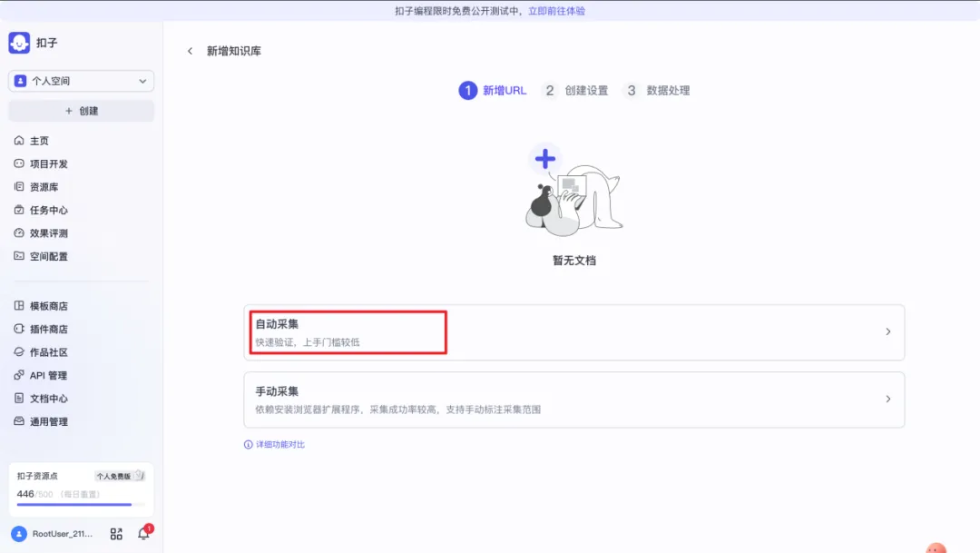This screenshot has height=553, width=980.
Task: Expand 手动采集 via its right chevron
Action: [x=887, y=400]
